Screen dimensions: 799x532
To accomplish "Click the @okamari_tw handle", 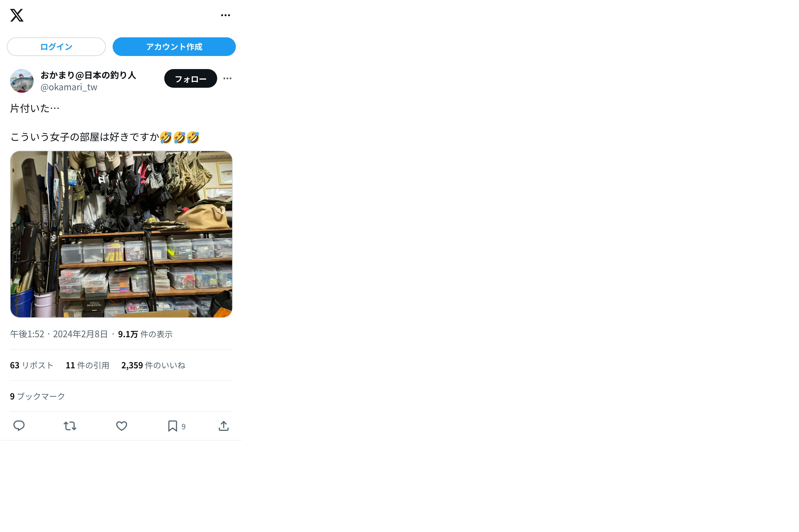I will pyautogui.click(x=69, y=87).
